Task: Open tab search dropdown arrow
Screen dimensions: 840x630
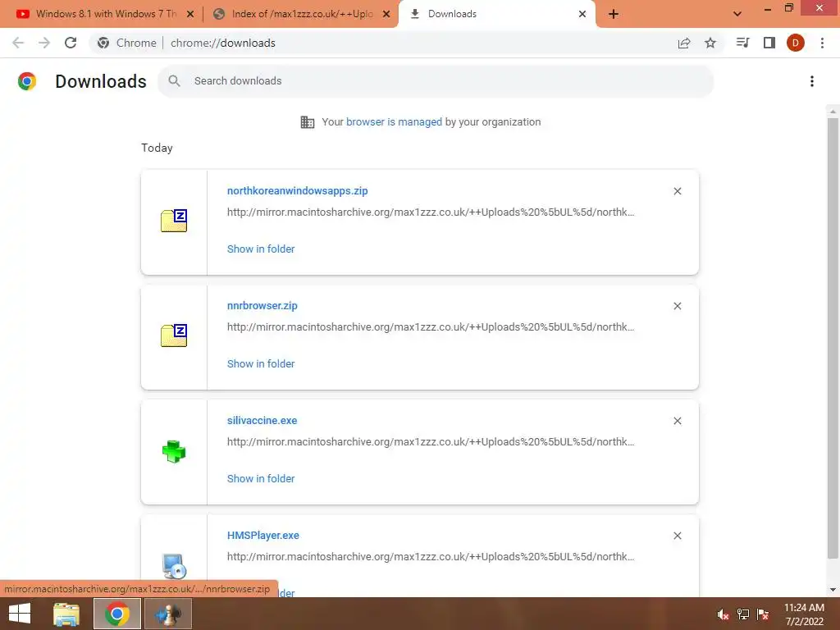Action: click(x=737, y=14)
